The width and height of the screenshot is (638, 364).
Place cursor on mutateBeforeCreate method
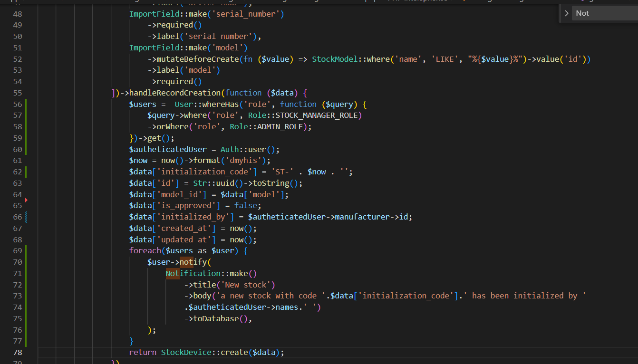pos(197,59)
